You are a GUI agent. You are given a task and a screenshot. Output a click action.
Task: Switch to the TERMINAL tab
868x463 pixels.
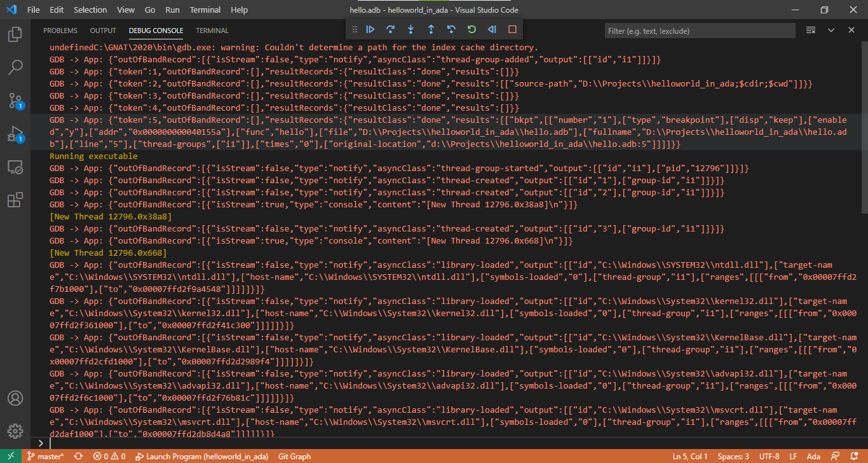(x=212, y=30)
